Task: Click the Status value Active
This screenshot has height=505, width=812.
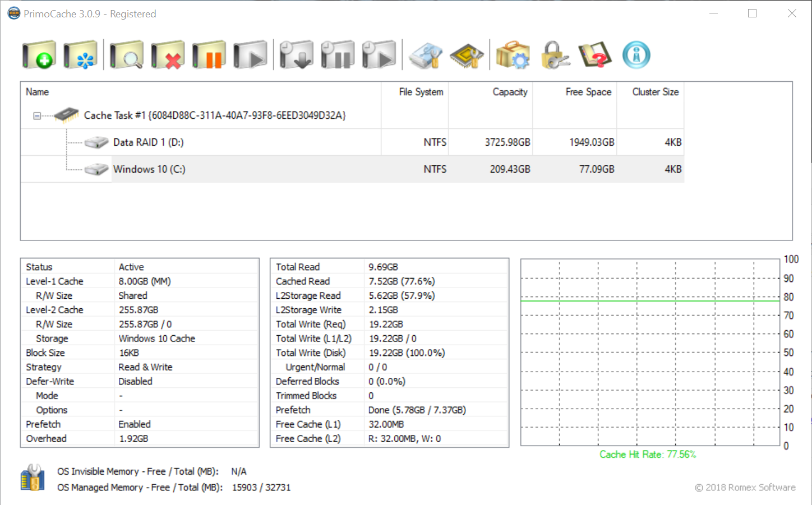Action: [x=131, y=267]
